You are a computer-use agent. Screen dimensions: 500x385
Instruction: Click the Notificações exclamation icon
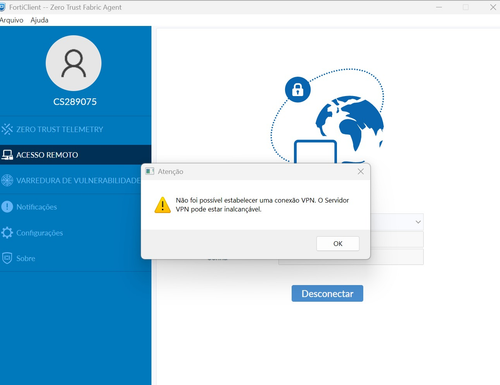7,207
